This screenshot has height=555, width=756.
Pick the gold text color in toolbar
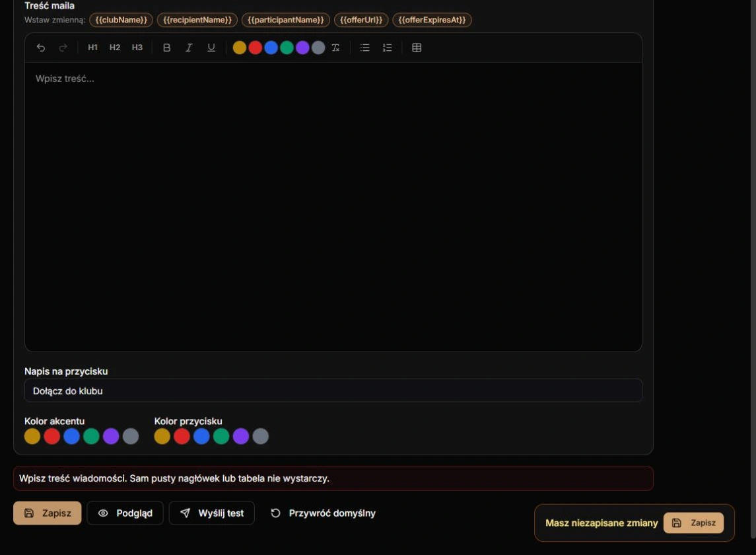240,48
